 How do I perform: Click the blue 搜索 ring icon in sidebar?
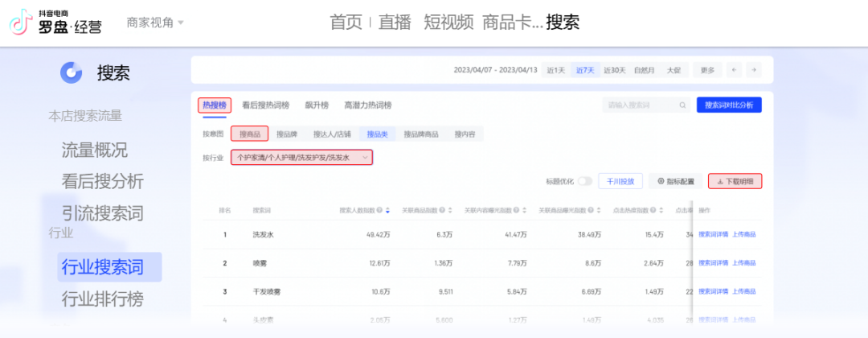pyautogui.click(x=71, y=72)
